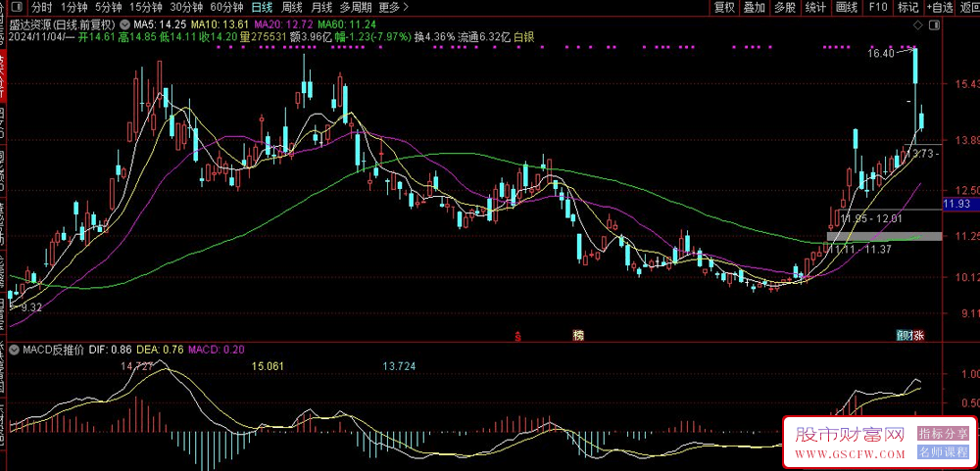The width and height of the screenshot is (980, 471).
Task: Expand main chart indicator dropdown arrow
Action: pyautogui.click(x=125, y=25)
